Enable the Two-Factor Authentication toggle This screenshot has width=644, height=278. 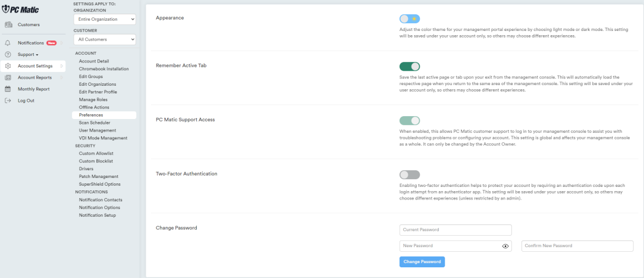(410, 174)
